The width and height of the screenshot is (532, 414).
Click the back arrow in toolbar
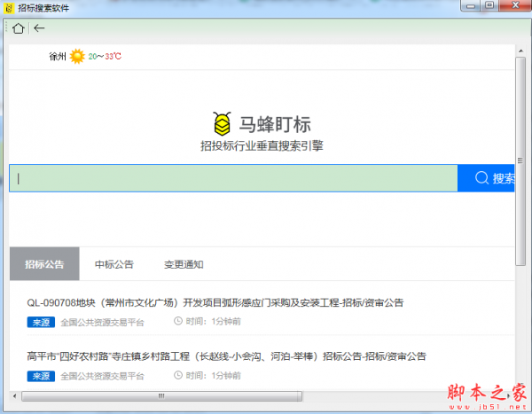point(39,28)
